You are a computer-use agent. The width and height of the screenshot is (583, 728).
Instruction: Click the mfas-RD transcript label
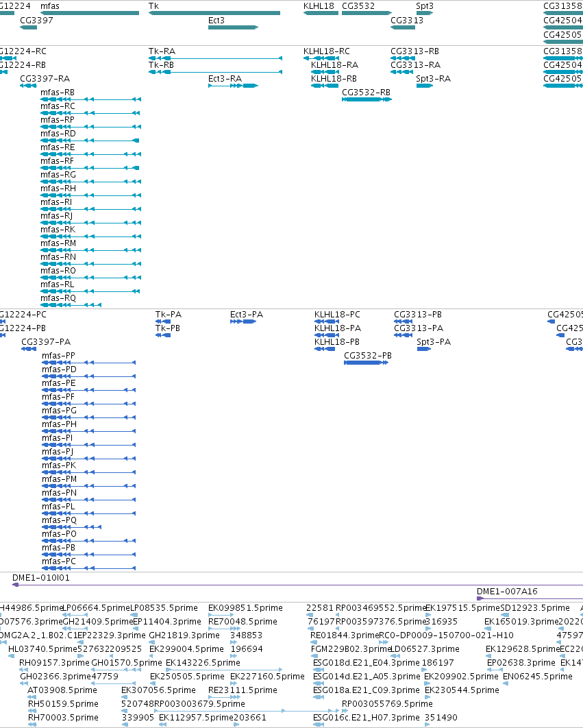pyautogui.click(x=58, y=133)
